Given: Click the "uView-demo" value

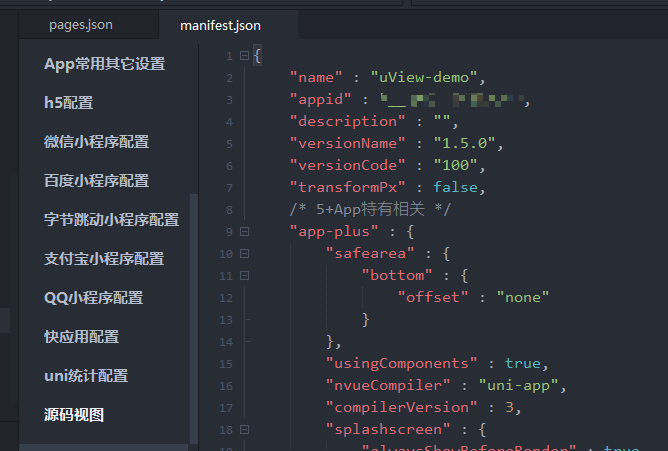Looking at the screenshot, I should coord(423,78).
